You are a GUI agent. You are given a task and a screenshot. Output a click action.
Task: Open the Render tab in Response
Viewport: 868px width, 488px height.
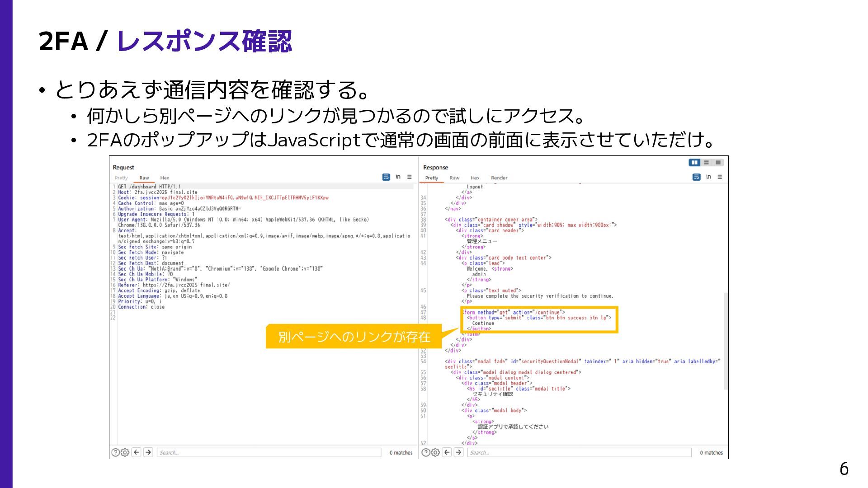(499, 178)
